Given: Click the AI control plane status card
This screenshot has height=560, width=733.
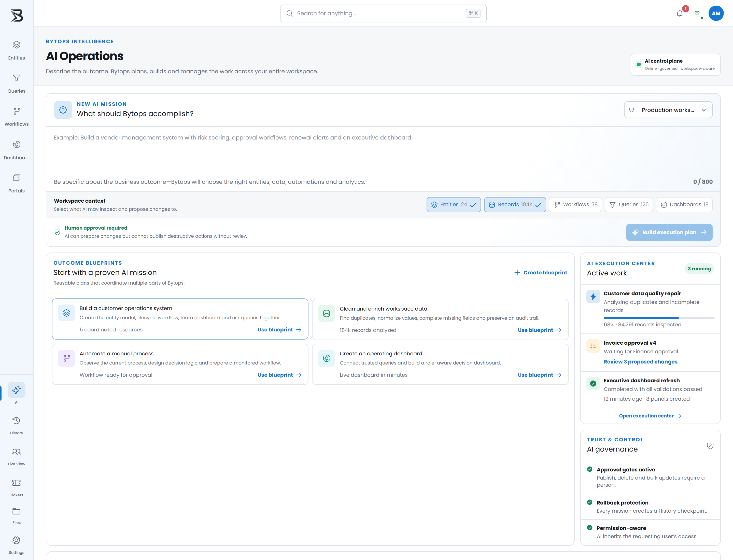Looking at the screenshot, I should click(x=675, y=64).
